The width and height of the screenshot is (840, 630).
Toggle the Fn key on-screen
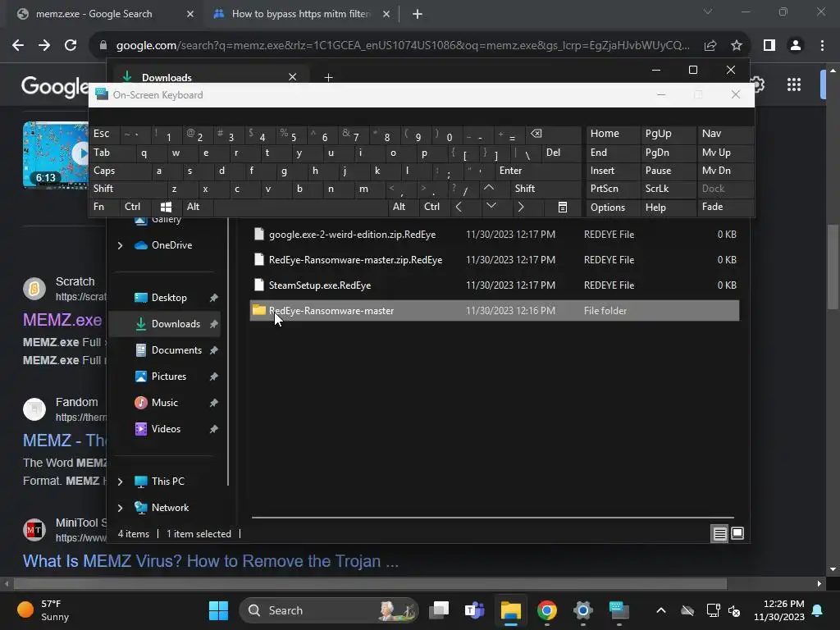pyautogui.click(x=105, y=207)
